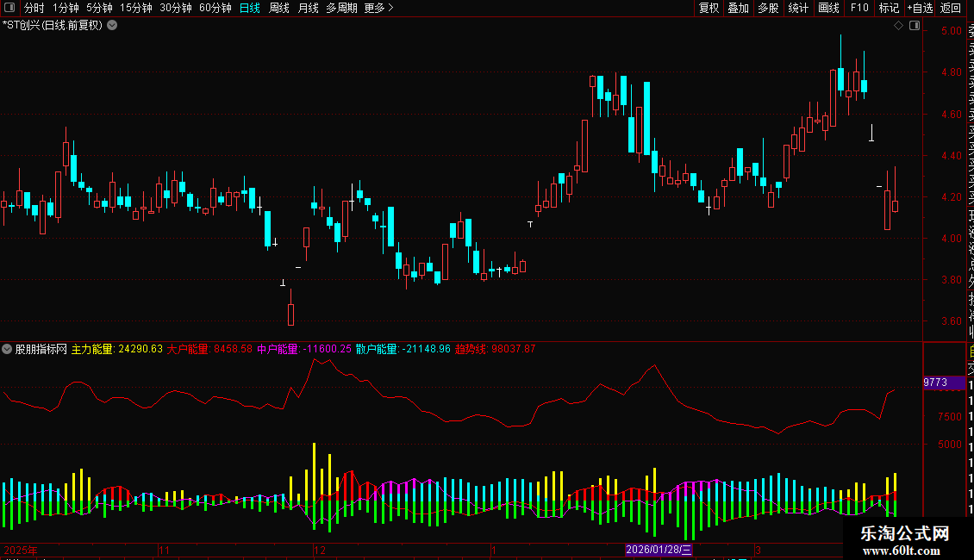
Task: Click the 4.20 price axis label
Action: pyautogui.click(x=952, y=197)
